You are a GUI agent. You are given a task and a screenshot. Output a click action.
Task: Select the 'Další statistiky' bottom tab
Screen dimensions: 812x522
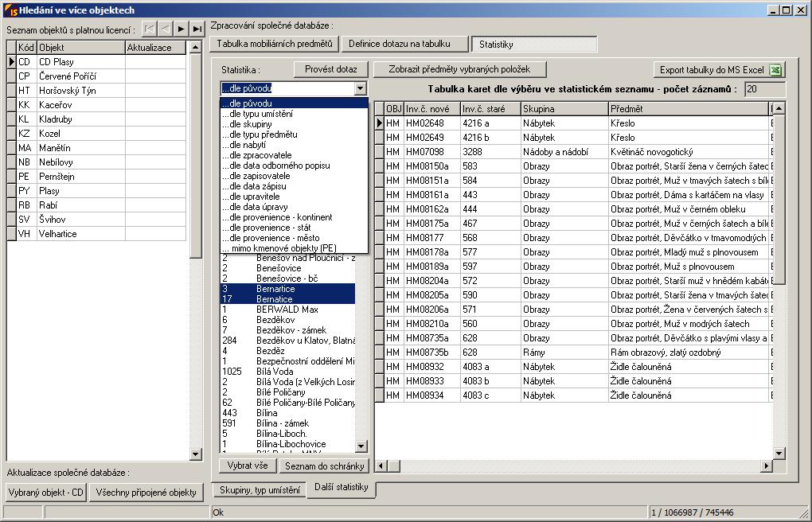coord(342,488)
